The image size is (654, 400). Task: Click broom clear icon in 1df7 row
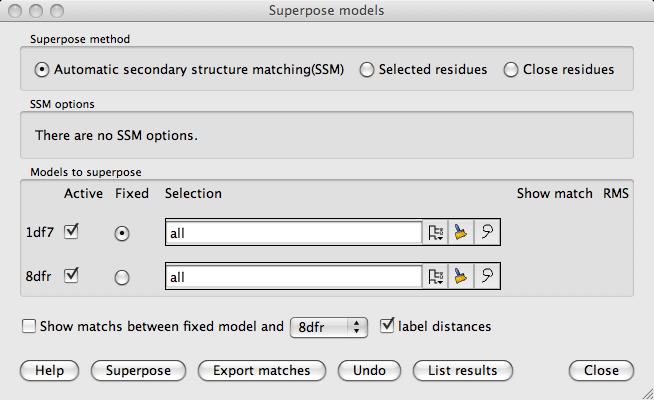[461, 233]
